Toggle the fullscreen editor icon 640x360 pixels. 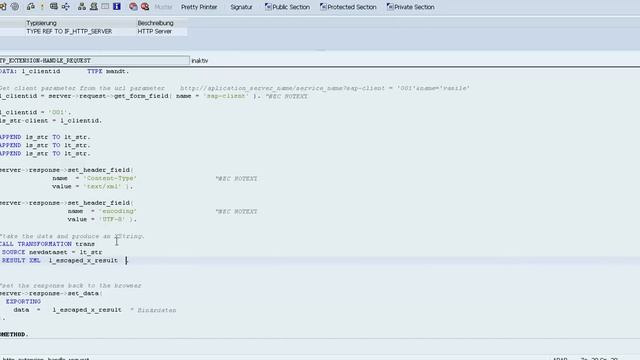[105, 7]
